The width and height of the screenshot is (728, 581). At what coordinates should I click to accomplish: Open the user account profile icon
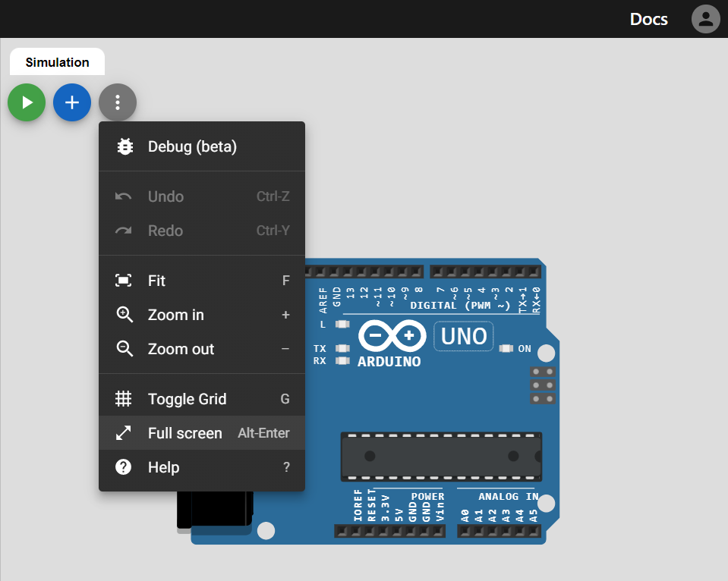pos(706,19)
